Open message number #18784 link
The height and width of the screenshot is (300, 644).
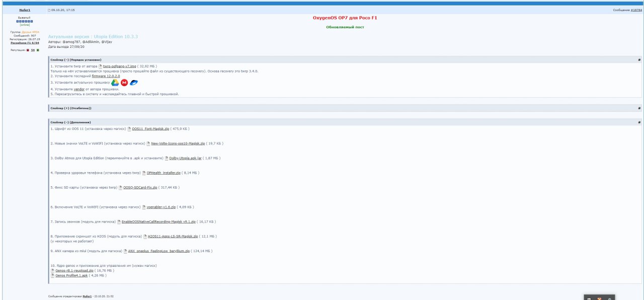click(x=635, y=10)
